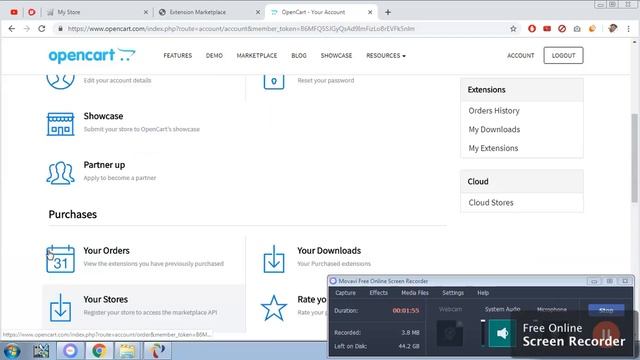Screen dimensions: 640x360
Task: Bookmark the page with the star icon
Action: point(513,29)
